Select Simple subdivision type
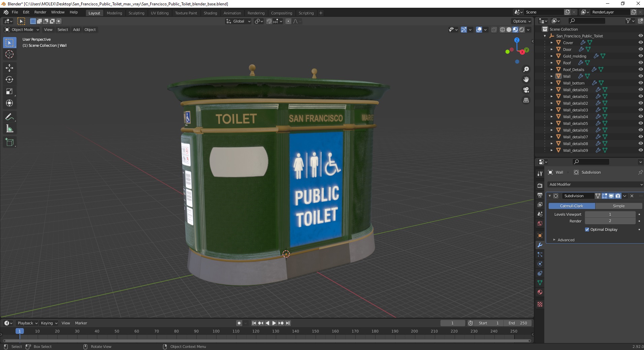This screenshot has height=350, width=644. tap(619, 206)
